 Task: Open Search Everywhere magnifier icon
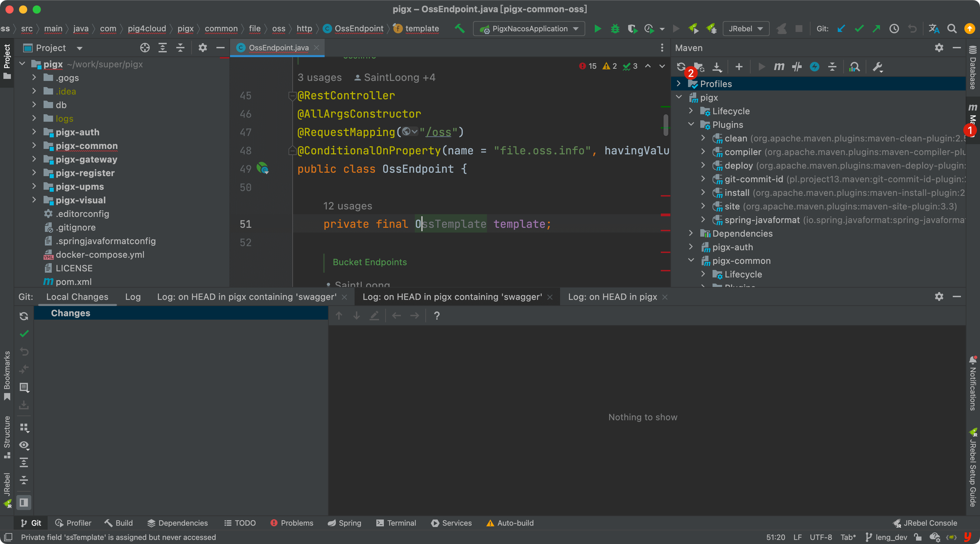point(952,29)
